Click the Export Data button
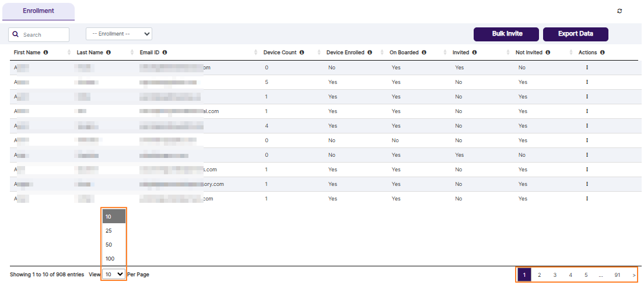 coord(575,34)
